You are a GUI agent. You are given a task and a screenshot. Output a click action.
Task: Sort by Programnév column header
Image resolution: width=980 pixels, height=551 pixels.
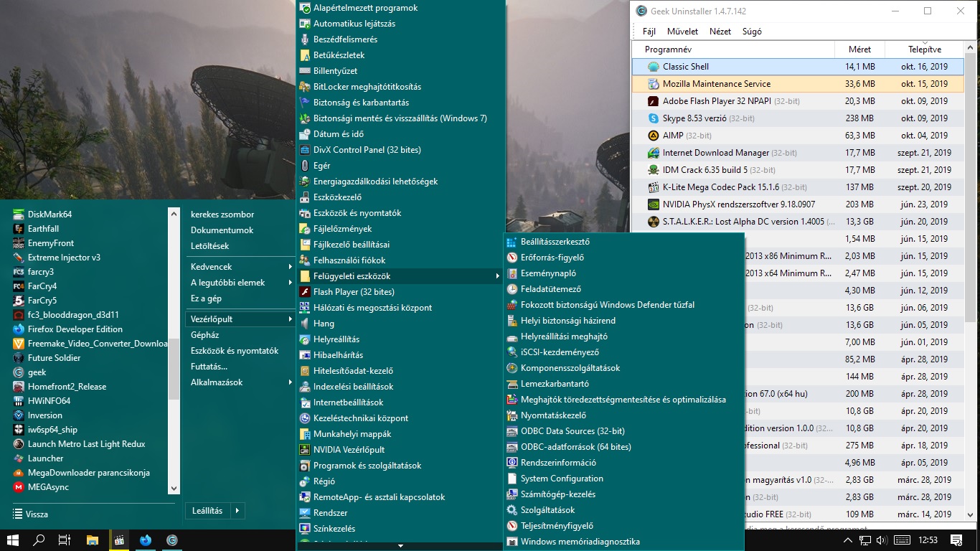[733, 50]
